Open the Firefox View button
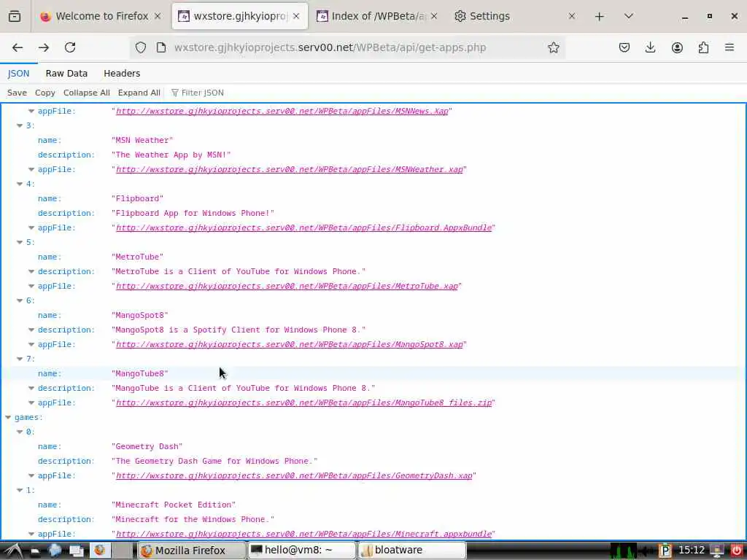This screenshot has height=560, width=747. point(15,16)
